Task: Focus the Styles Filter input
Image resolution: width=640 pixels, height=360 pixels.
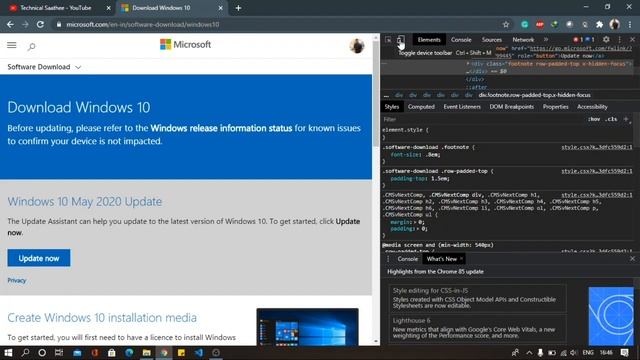Action: tap(482, 119)
